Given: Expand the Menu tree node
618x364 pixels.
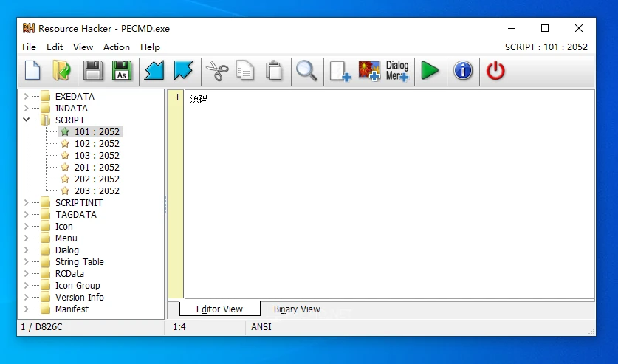Looking at the screenshot, I should (x=26, y=238).
